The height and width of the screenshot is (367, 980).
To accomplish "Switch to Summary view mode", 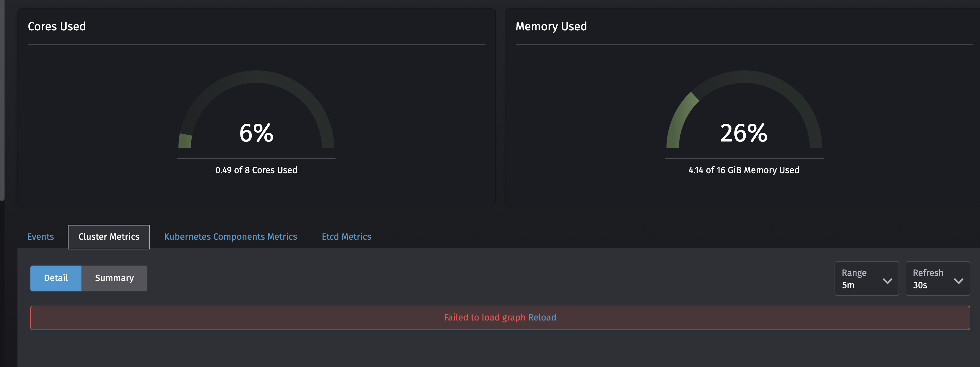I will click(x=114, y=278).
